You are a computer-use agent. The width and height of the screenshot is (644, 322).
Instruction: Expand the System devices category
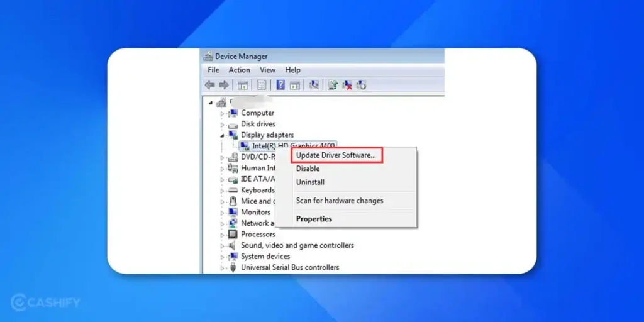tap(223, 257)
